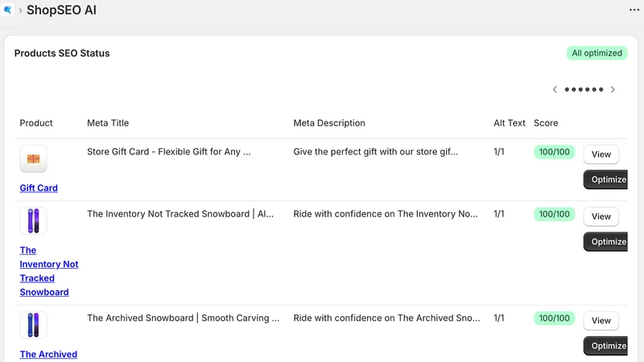
Task: Click the Archived Snowboard 100/100 score
Action: click(554, 318)
